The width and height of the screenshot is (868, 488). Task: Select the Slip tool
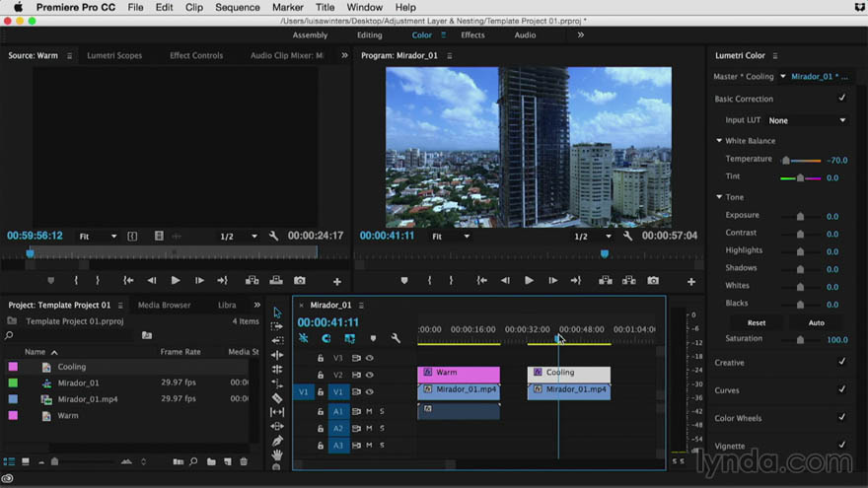(x=277, y=412)
